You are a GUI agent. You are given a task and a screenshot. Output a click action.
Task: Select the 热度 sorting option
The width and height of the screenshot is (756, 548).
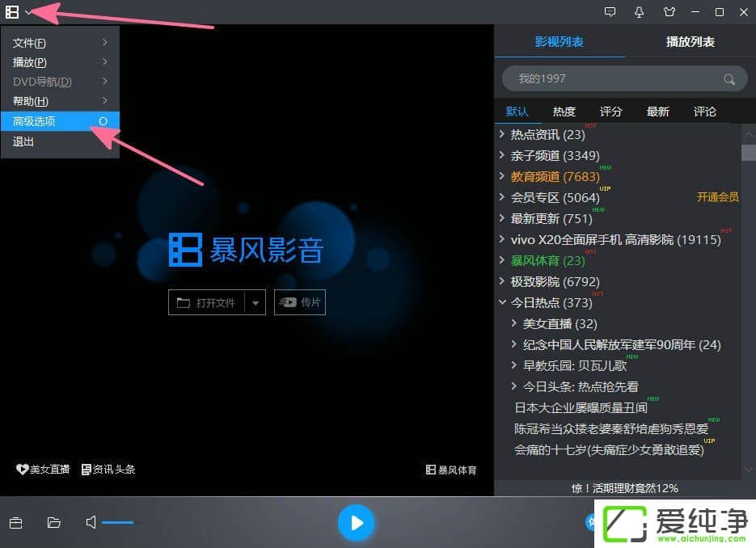coord(564,112)
